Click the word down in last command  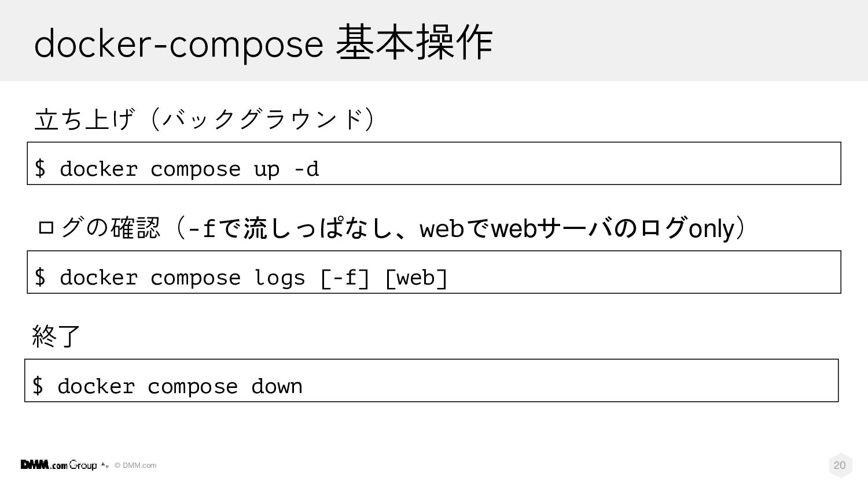(277, 386)
